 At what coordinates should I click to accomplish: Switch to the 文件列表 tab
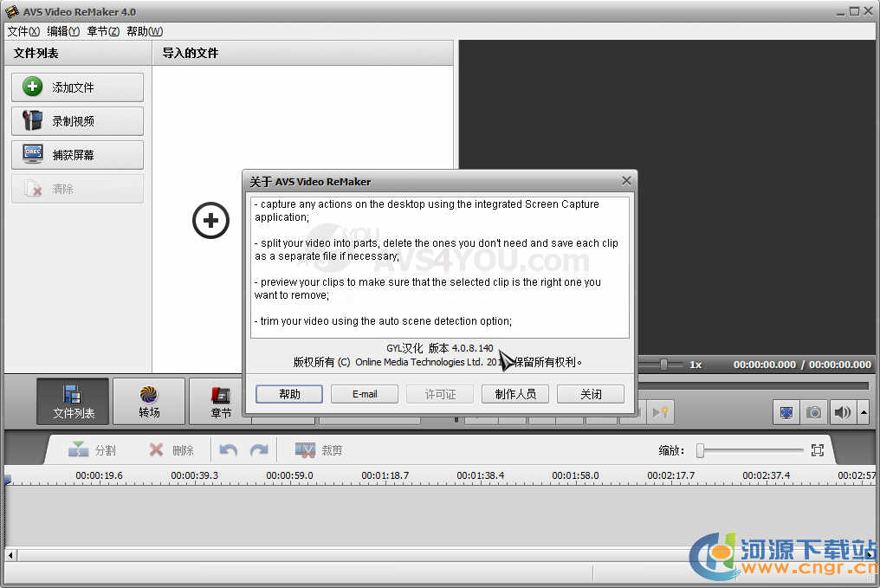[x=74, y=401]
